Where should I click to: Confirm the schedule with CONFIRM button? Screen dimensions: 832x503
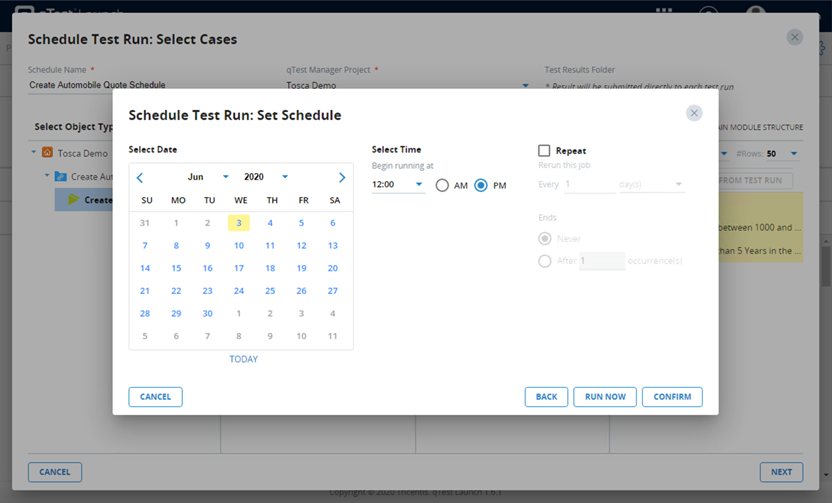[x=672, y=397]
